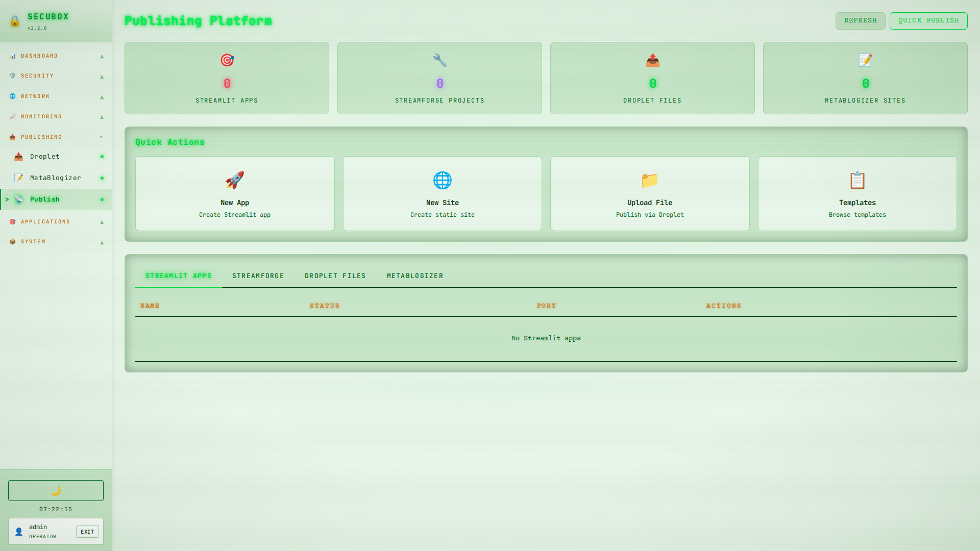Toggle the Droplet status indicator dot

click(102, 157)
